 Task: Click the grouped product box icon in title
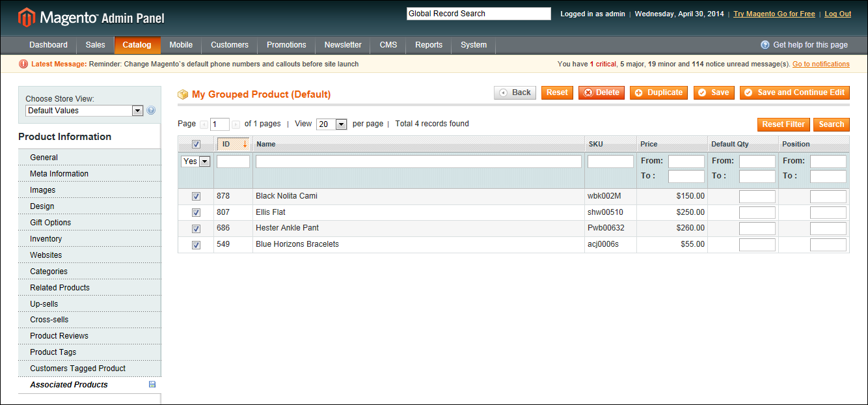(183, 94)
